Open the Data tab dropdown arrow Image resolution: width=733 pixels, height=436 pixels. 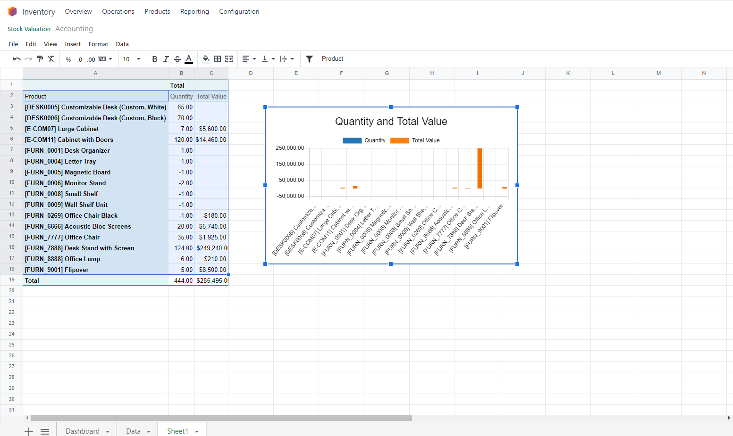(149, 431)
